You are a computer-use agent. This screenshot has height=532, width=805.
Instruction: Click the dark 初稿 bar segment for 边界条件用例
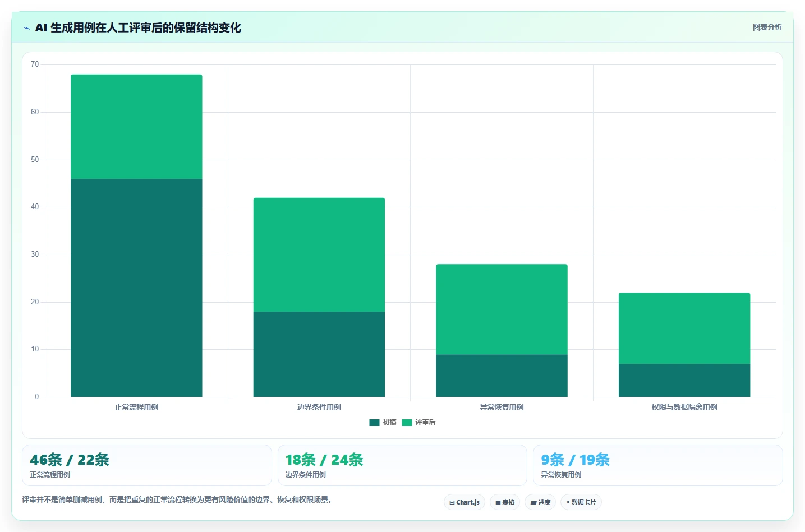319,354
